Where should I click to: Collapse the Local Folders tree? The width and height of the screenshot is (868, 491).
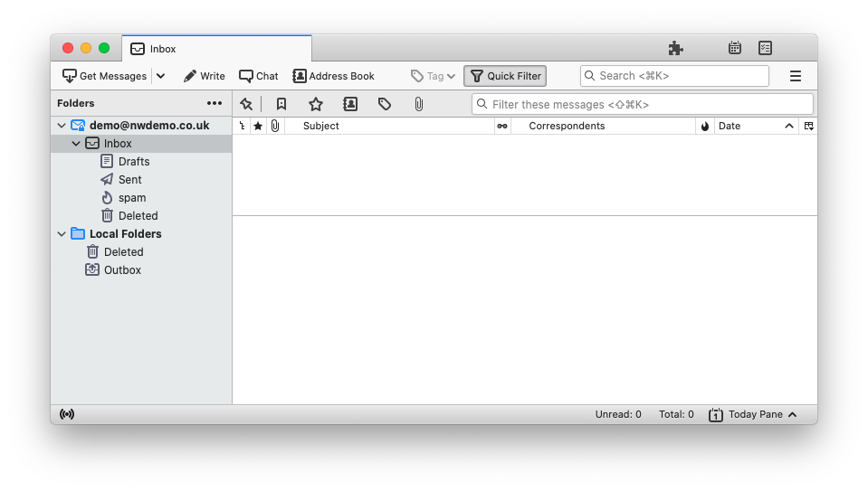62,234
